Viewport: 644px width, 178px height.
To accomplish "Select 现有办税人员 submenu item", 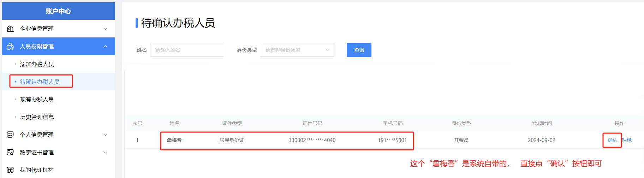I will click(x=58, y=99).
